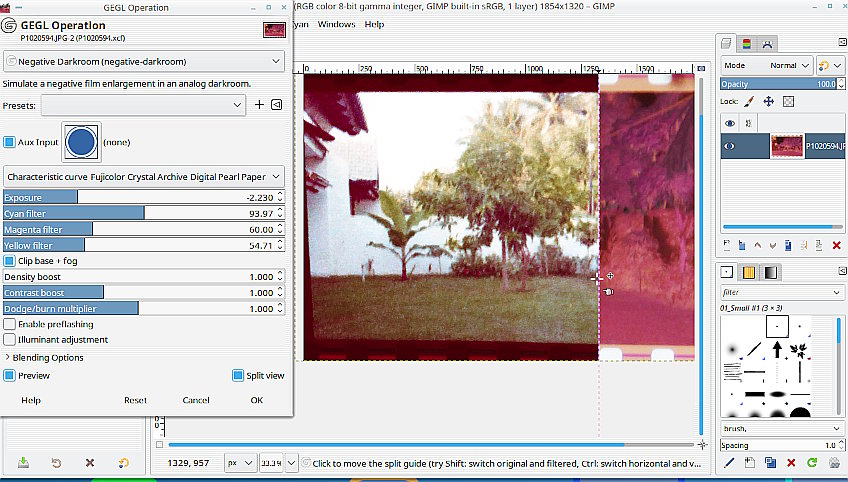Refresh the brushes list
This screenshot has height=482, width=848.
pos(812,463)
